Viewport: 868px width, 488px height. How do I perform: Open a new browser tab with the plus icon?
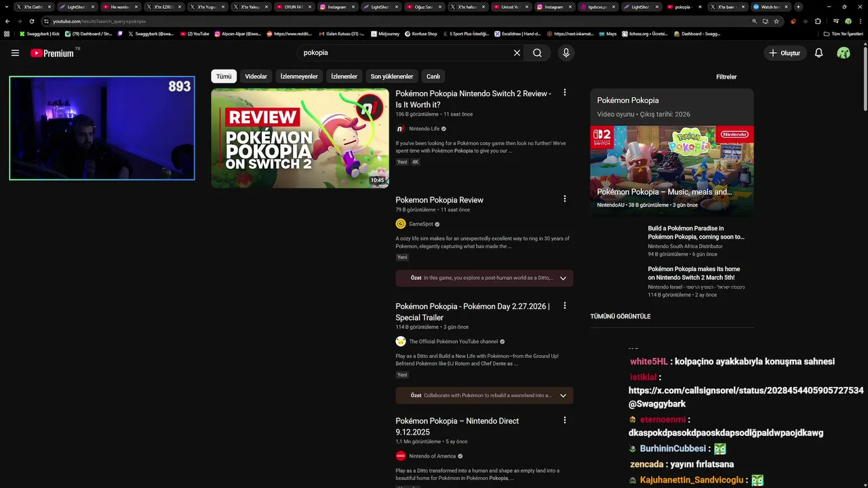(x=798, y=7)
